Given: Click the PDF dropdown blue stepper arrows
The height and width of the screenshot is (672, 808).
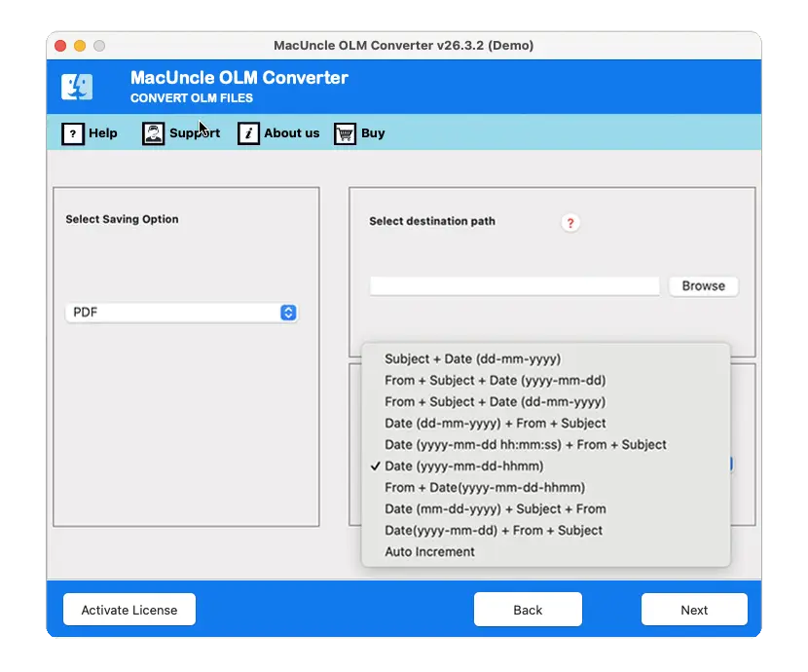Looking at the screenshot, I should pyautogui.click(x=288, y=313).
